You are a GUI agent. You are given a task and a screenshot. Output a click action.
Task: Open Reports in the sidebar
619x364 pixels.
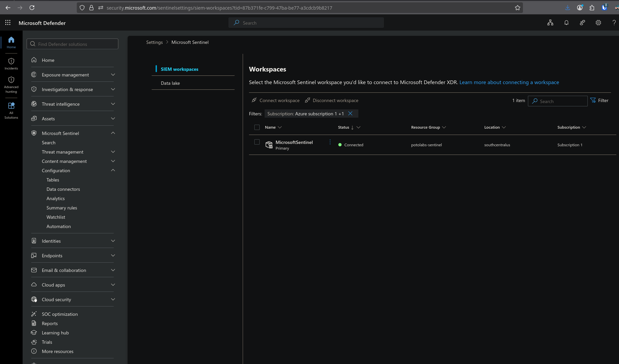50,323
